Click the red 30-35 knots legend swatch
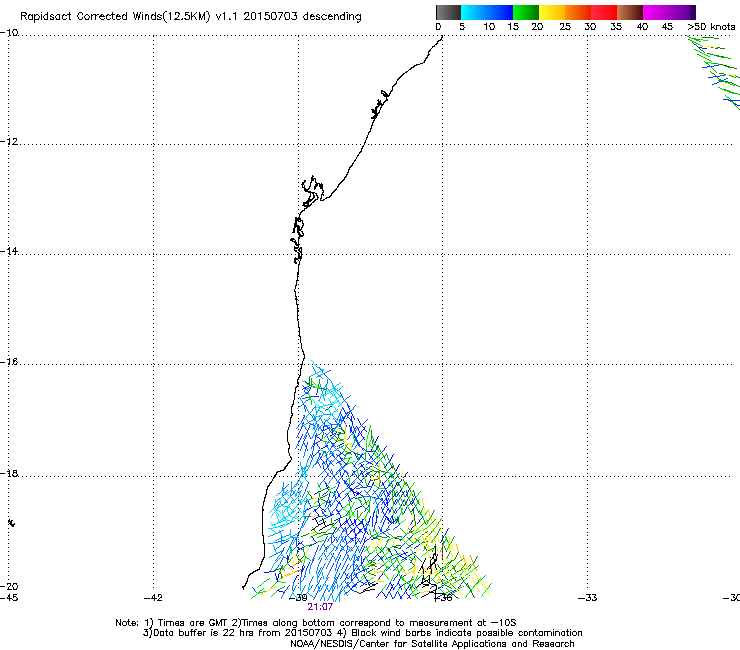 (604, 12)
